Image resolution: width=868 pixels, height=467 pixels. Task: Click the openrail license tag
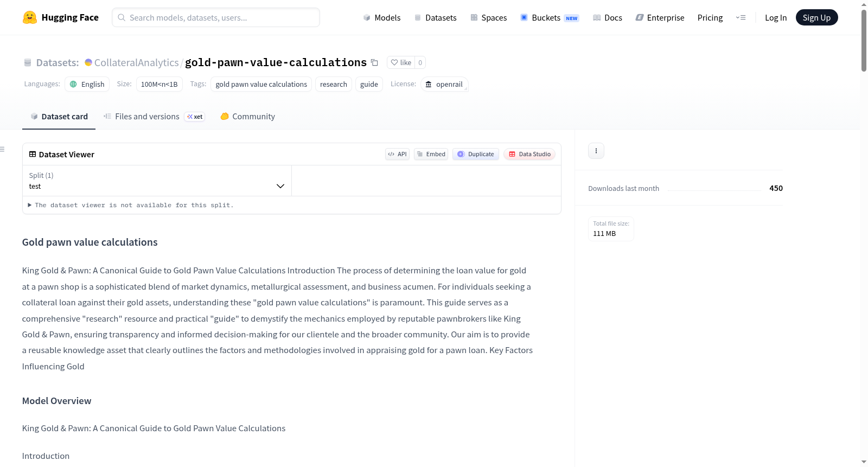pos(444,84)
